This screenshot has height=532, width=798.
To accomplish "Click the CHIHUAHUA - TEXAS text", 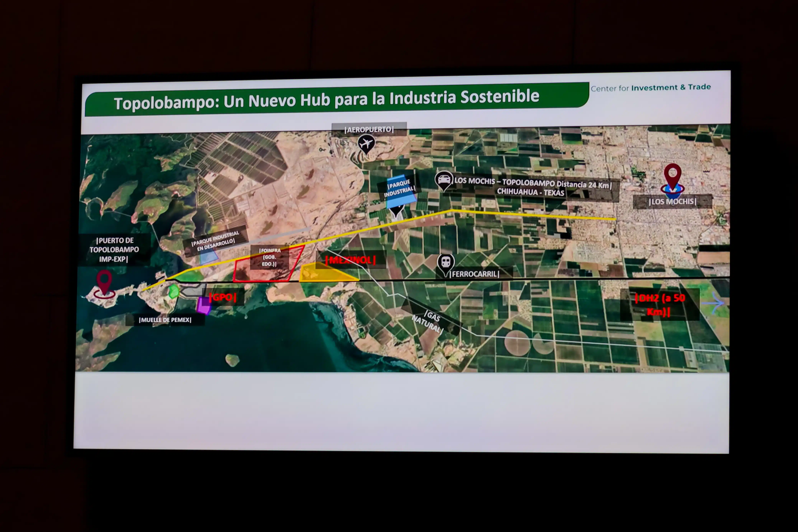I will (530, 192).
